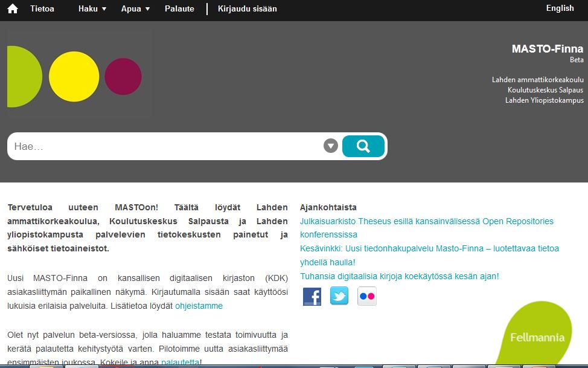
Task: Click Kirjaudu sisään to log in
Action: [x=248, y=8]
